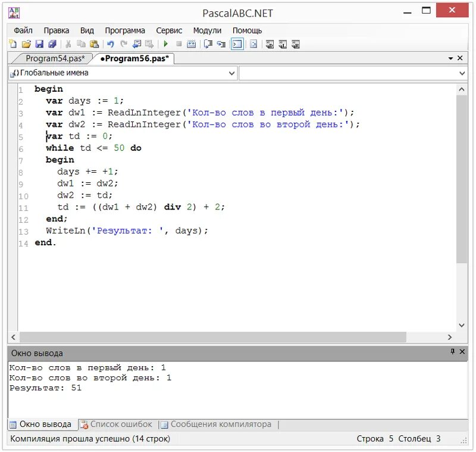Open the Правка menu
Screen dimensions: 476x452
click(57, 30)
